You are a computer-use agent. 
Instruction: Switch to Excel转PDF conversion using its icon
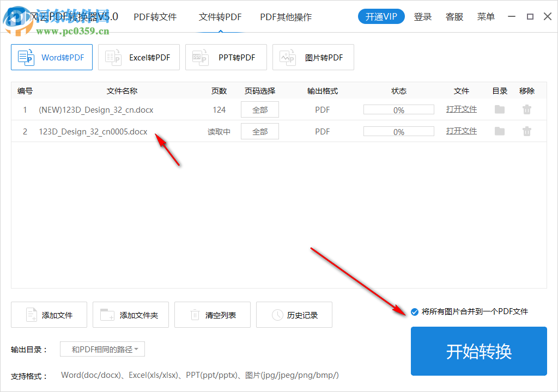point(113,57)
